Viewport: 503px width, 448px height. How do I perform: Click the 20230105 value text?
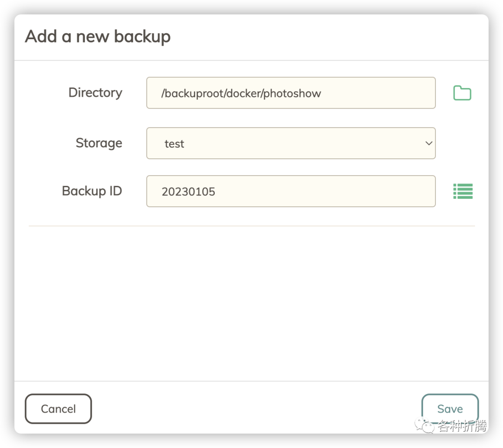(x=188, y=191)
